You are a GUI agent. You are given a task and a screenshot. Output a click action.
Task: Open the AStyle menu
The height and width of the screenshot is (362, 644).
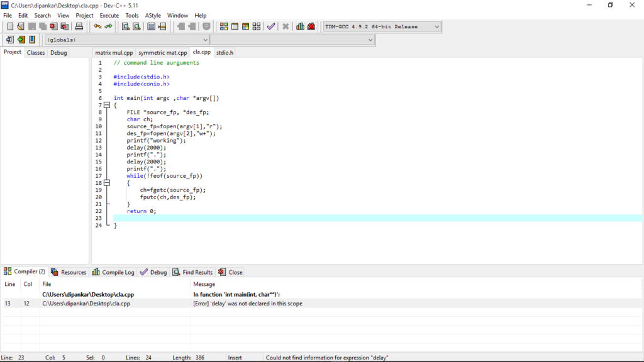point(152,15)
